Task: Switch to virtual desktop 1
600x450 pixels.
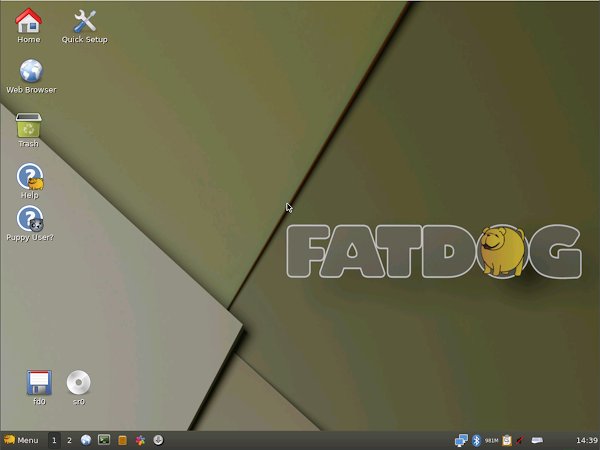Action: [54, 440]
